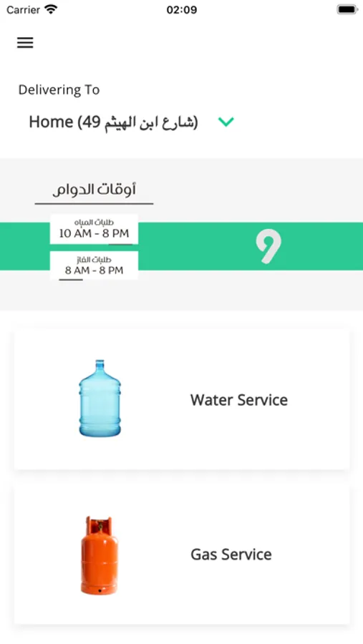Tap the Gas Service card background
This screenshot has width=363, height=644.
(182, 555)
